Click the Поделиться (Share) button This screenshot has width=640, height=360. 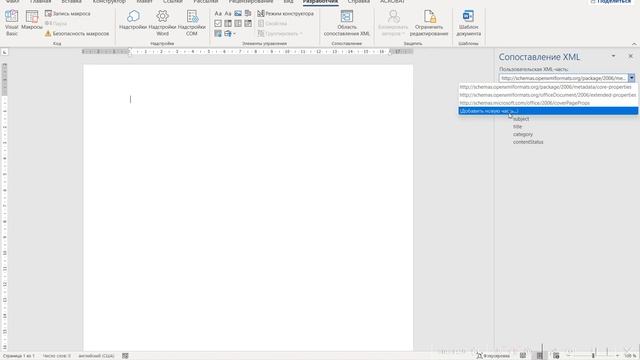click(611, 2)
